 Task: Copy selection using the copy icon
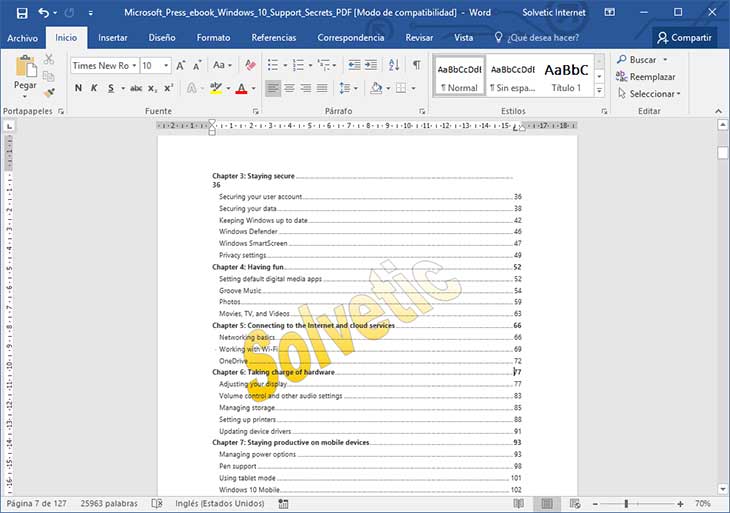(x=49, y=76)
